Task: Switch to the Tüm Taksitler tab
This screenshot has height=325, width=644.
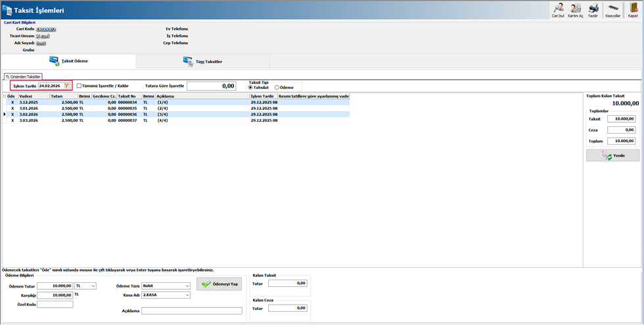Action: pos(202,61)
